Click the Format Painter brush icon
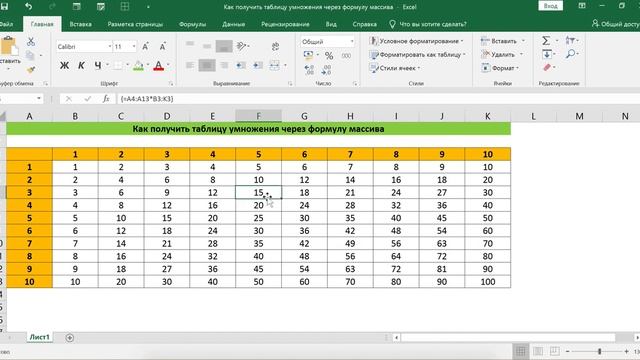The width and height of the screenshot is (640, 360). (31, 70)
